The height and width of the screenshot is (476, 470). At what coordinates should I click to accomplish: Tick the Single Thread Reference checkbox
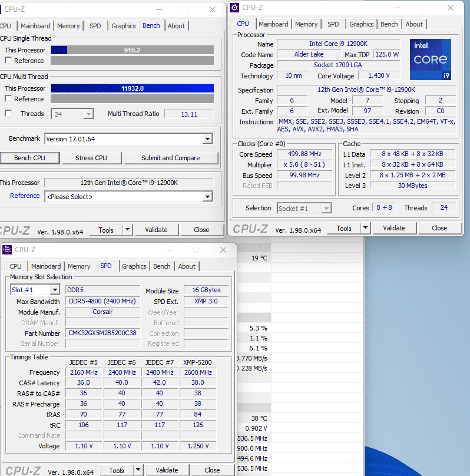[8, 61]
